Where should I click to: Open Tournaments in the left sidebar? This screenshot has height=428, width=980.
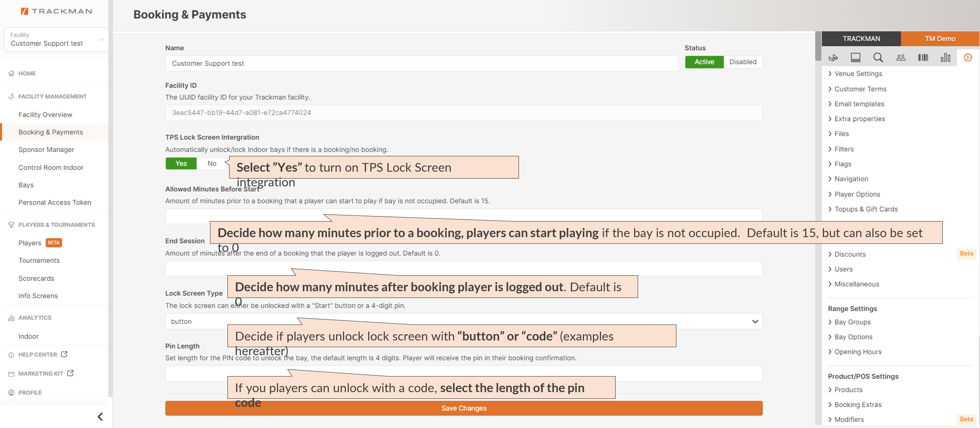[x=39, y=260]
